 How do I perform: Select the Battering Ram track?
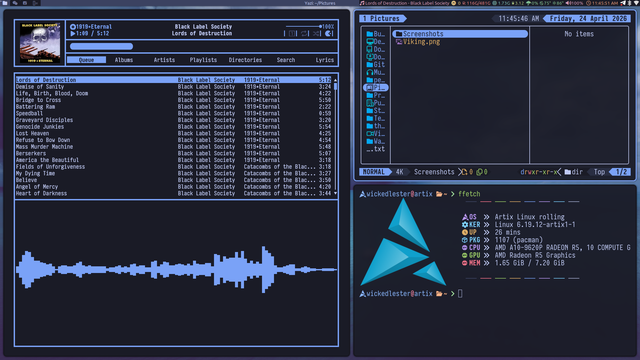tap(173, 107)
